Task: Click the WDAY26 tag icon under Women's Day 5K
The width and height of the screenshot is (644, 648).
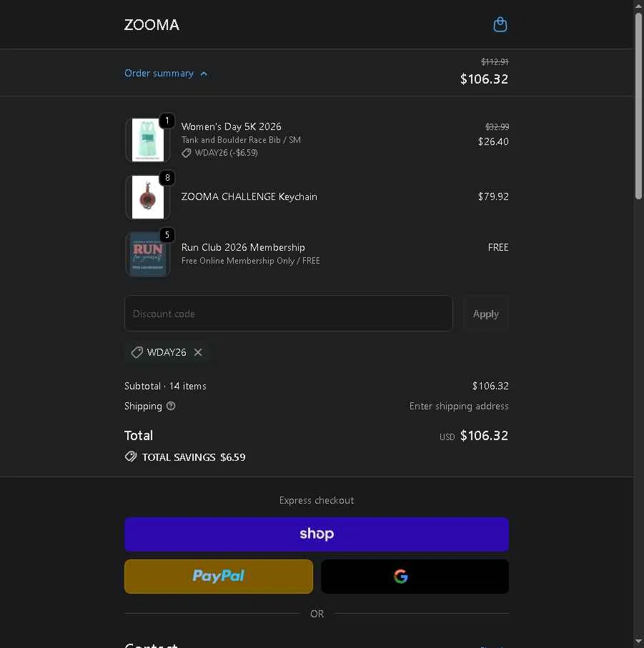Action: tap(187, 153)
